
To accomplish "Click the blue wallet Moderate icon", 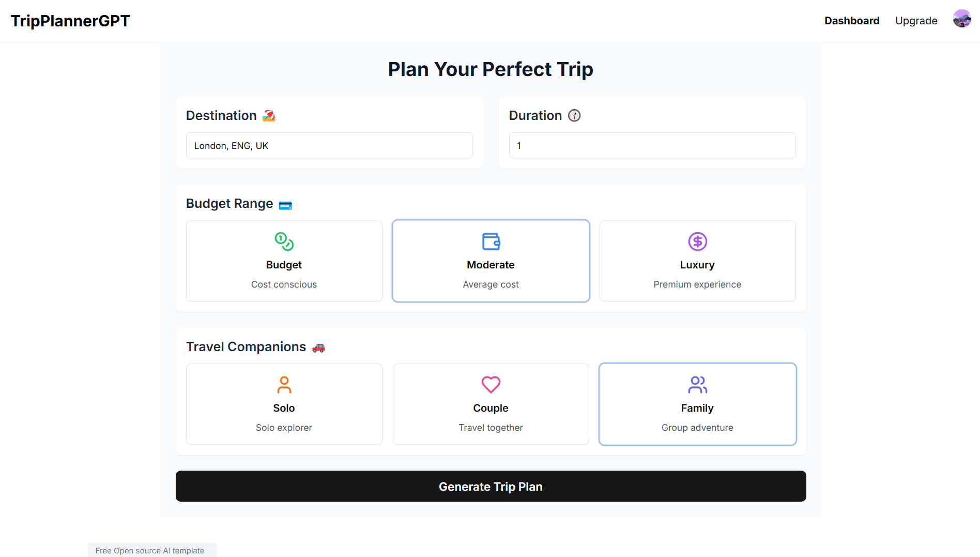I will (x=491, y=241).
